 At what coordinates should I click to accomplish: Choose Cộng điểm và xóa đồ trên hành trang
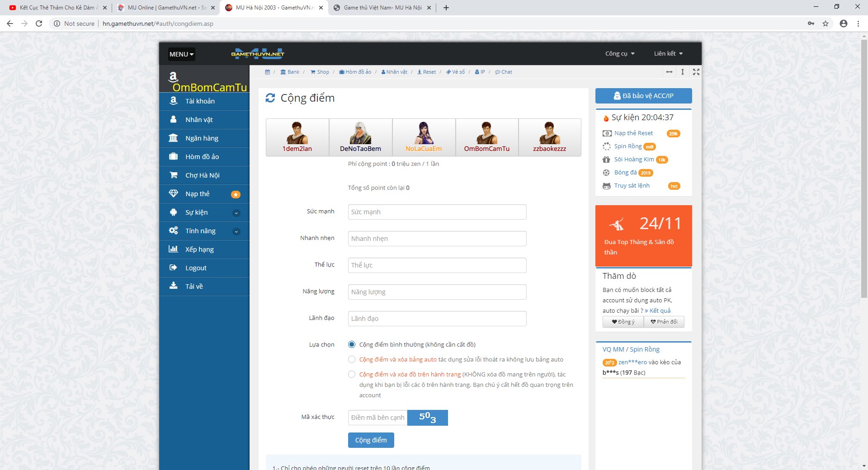pos(352,374)
